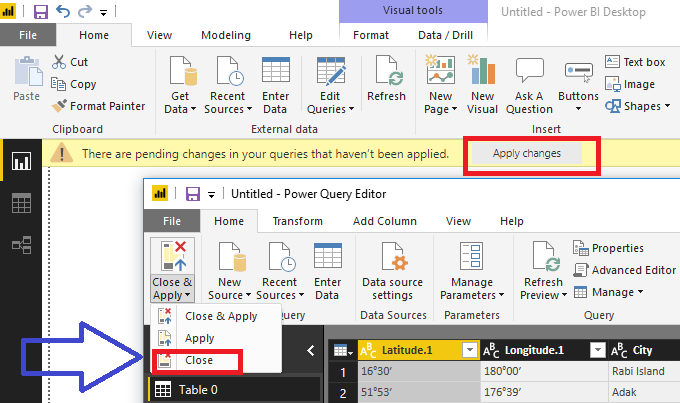Open View tab in Power Query Editor
This screenshot has width=680, height=403.
[458, 221]
